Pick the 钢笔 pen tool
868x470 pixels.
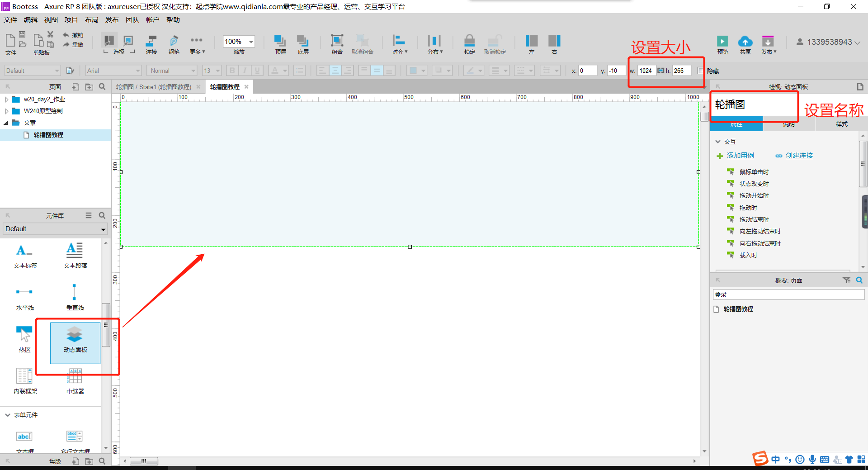tap(174, 44)
